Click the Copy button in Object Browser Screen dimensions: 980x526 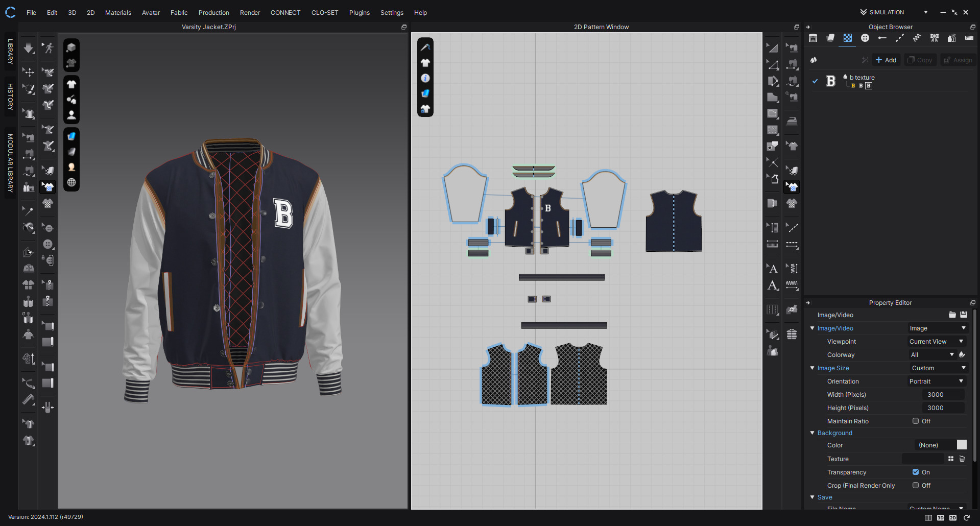coord(920,60)
